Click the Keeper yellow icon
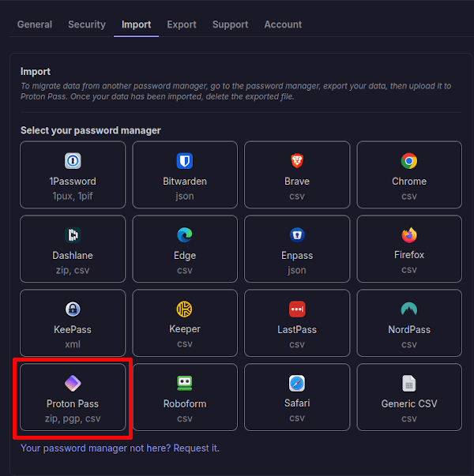Image resolution: width=474 pixels, height=476 pixels. pos(185,309)
